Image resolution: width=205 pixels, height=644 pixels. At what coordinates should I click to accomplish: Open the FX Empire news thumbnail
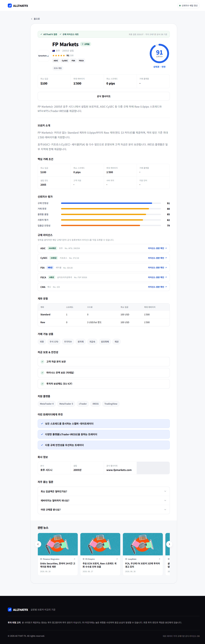click(100, 544)
